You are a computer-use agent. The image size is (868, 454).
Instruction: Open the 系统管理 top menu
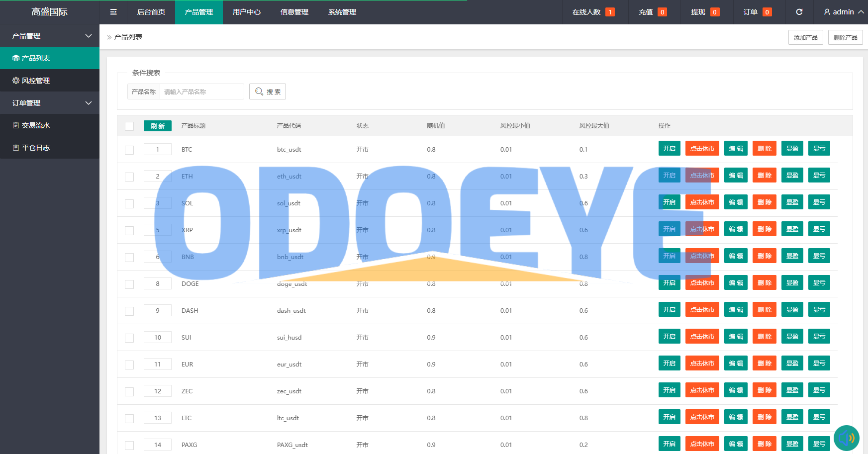coord(342,12)
